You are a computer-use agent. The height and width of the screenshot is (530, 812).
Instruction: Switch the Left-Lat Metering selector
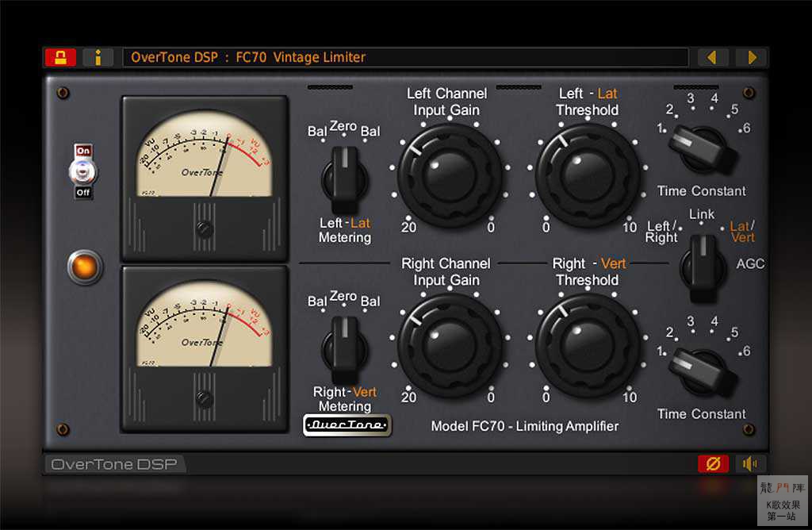(344, 180)
